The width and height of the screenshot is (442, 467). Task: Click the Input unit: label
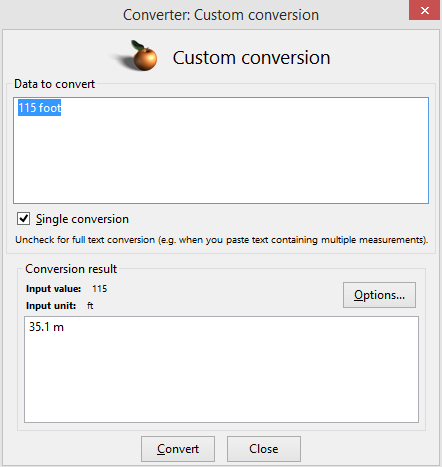(51, 306)
